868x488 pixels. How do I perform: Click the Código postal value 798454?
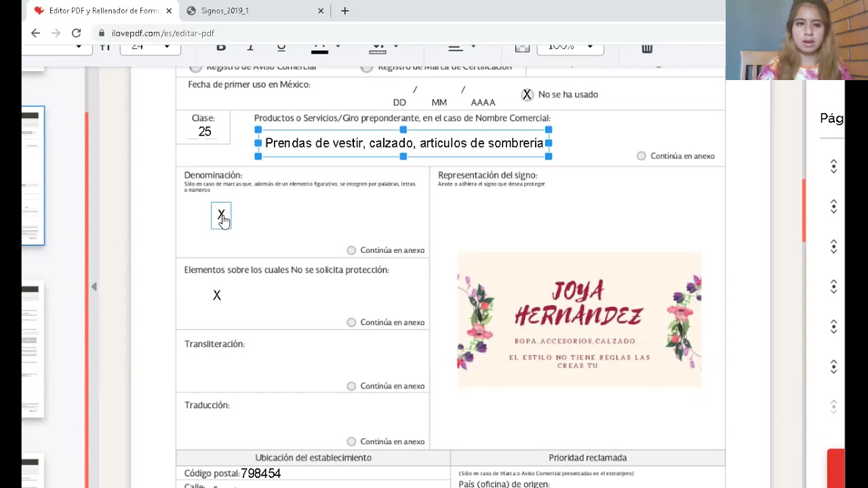(x=261, y=473)
